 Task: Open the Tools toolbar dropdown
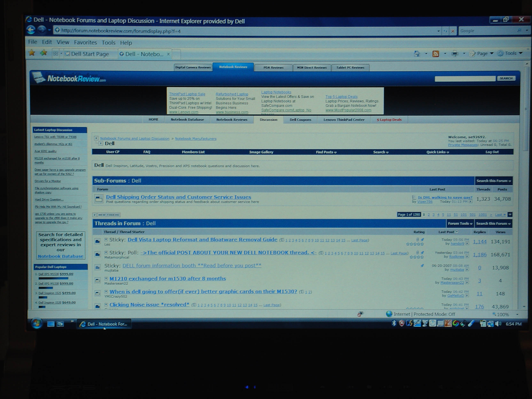[x=510, y=53]
